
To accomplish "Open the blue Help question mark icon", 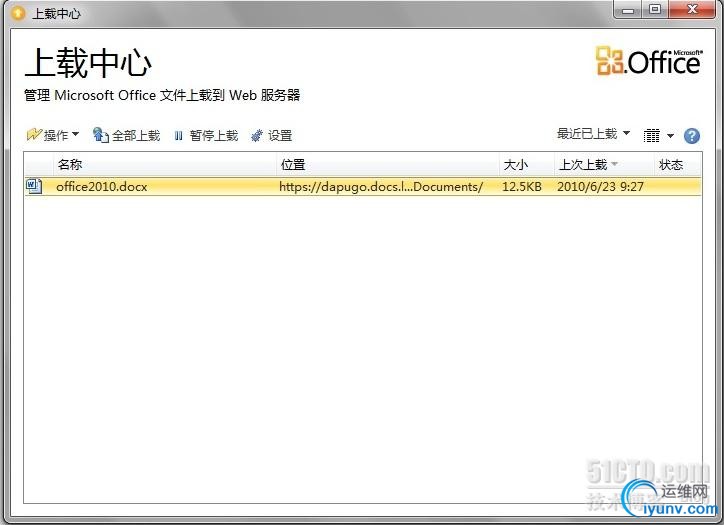I will (692, 136).
